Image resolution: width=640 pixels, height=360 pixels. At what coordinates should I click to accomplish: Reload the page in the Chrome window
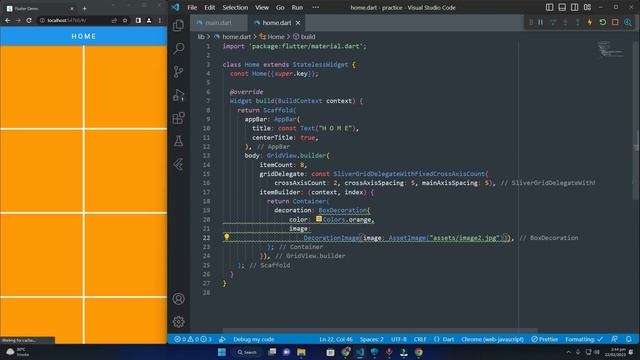(29, 20)
